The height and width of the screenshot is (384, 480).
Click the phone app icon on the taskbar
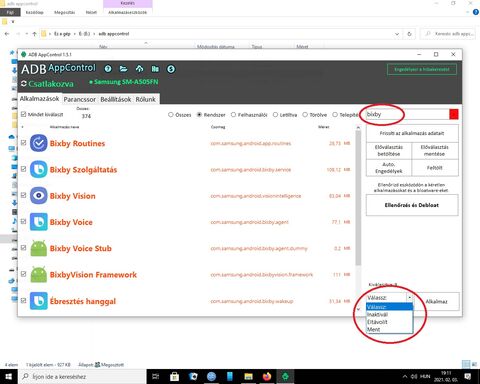[230, 377]
